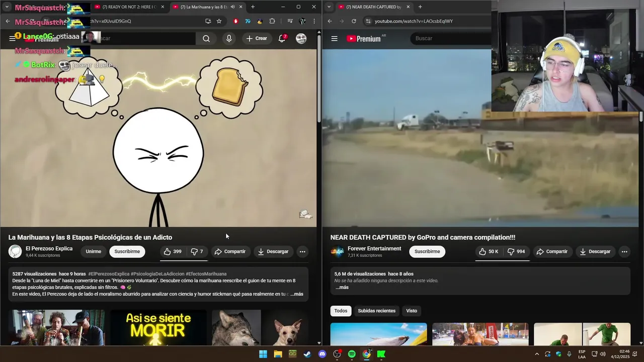644x362 pixels.
Task: Dislike the NEAR DEATH CAPTURED video (994)
Action: 516,251
